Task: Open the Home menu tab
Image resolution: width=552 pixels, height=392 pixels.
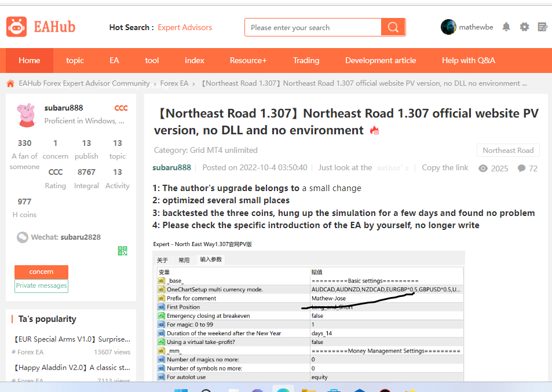Action: coord(29,61)
